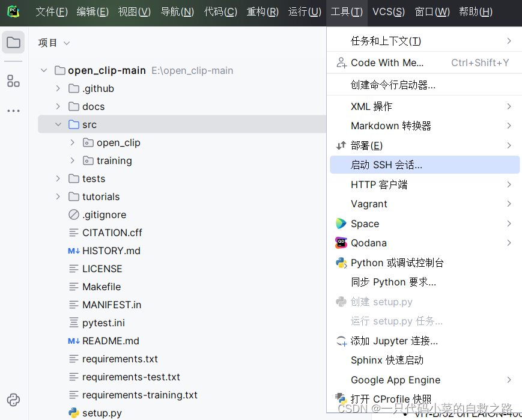Click the text file icon of pytest.ini
Image resolution: width=522 pixels, height=420 pixels.
coord(73,323)
